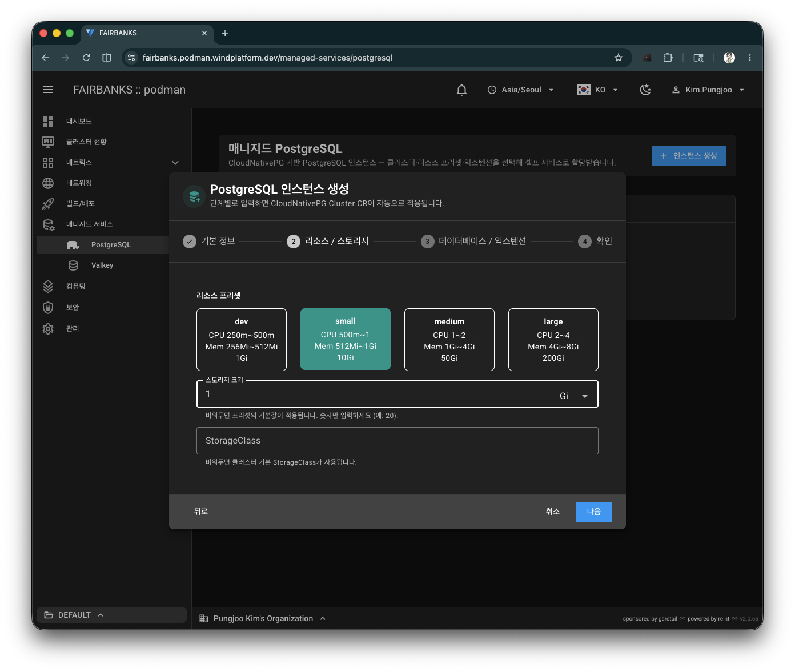The image size is (795, 672).
Task: Click the admin gear icon in the sidebar
Action: click(48, 328)
